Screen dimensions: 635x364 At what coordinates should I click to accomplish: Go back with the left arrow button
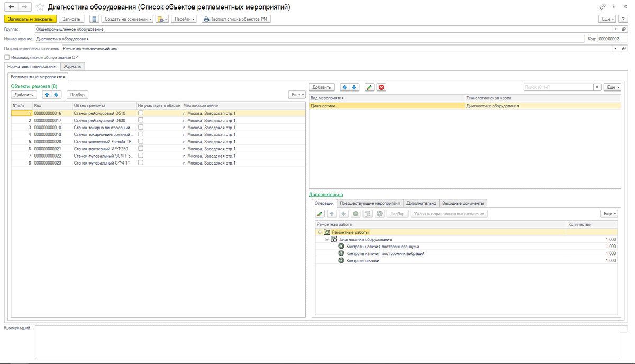click(x=12, y=7)
